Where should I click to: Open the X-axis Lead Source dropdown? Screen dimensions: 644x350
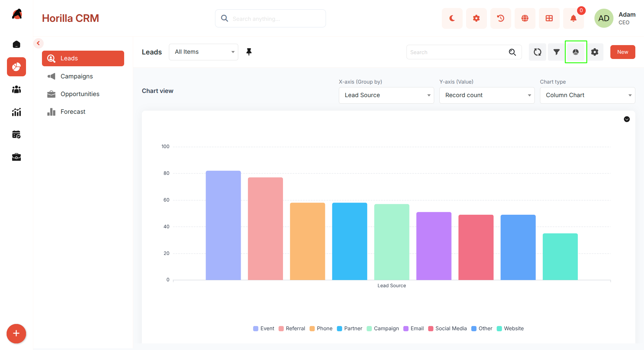tap(386, 95)
